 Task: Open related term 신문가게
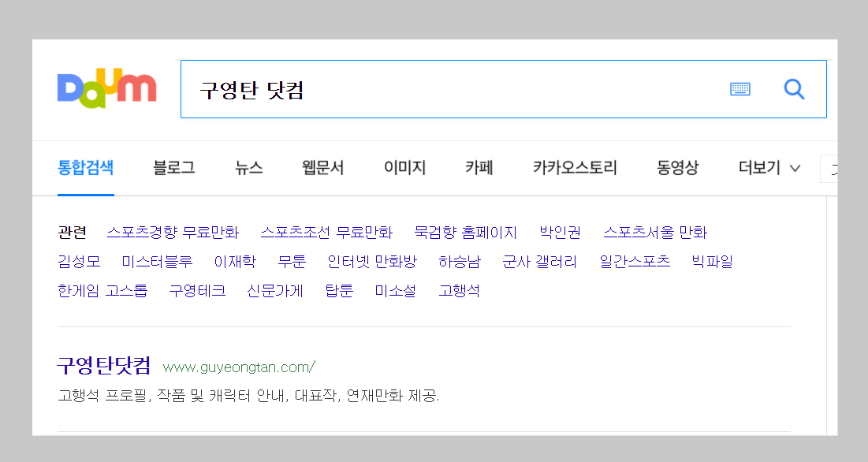275,290
